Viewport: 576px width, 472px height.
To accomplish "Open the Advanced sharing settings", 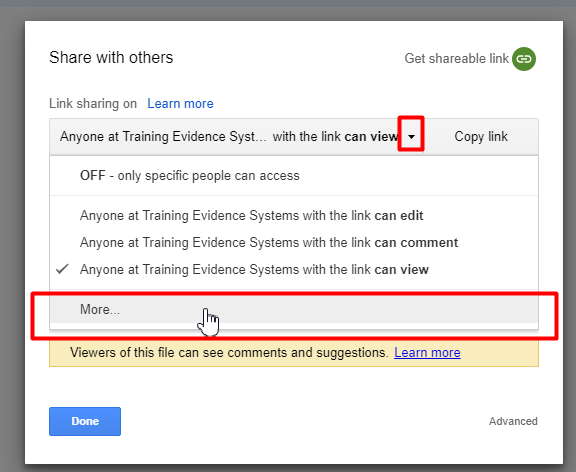I will point(513,421).
